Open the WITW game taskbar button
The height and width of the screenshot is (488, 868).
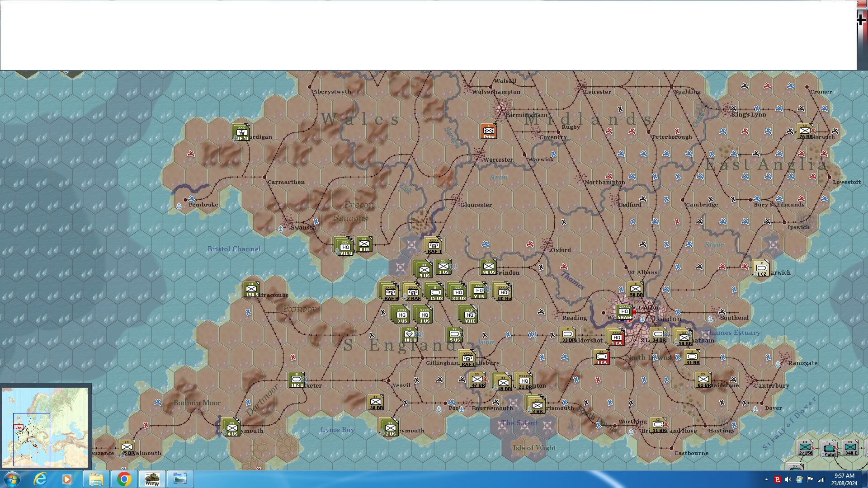coord(152,479)
